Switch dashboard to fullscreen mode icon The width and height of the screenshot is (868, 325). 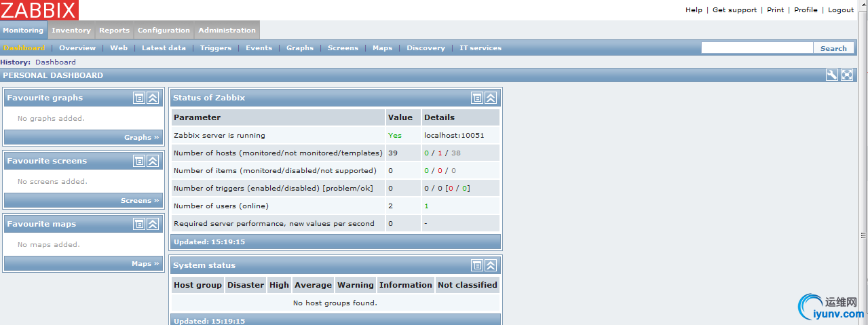[847, 75]
